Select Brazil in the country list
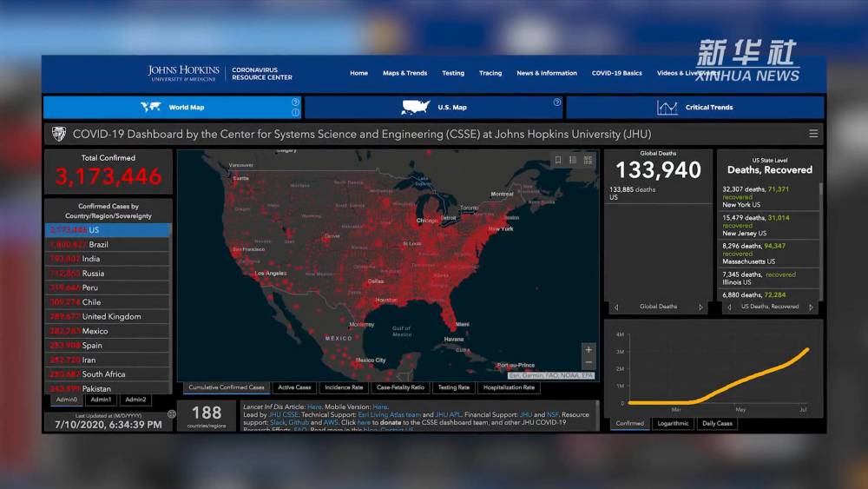This screenshot has width=868, height=489. (108, 244)
